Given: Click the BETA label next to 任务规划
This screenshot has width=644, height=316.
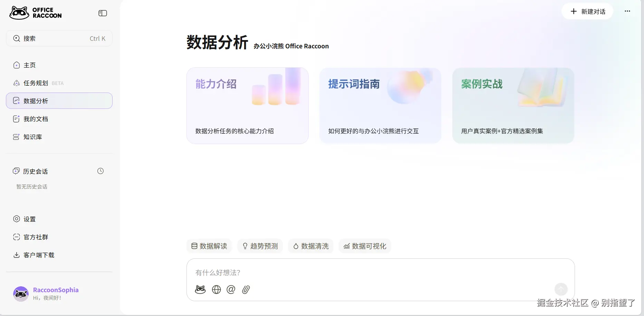Looking at the screenshot, I should click(x=58, y=83).
